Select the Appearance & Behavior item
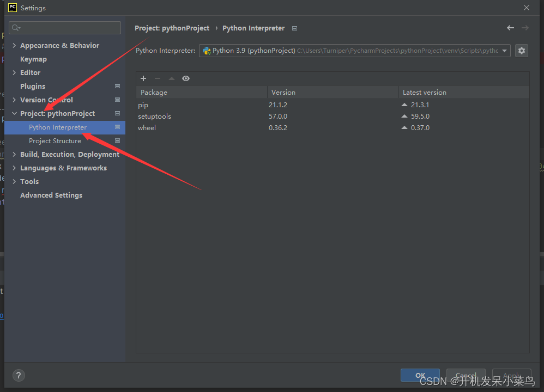The width and height of the screenshot is (544, 392). pyautogui.click(x=59, y=45)
